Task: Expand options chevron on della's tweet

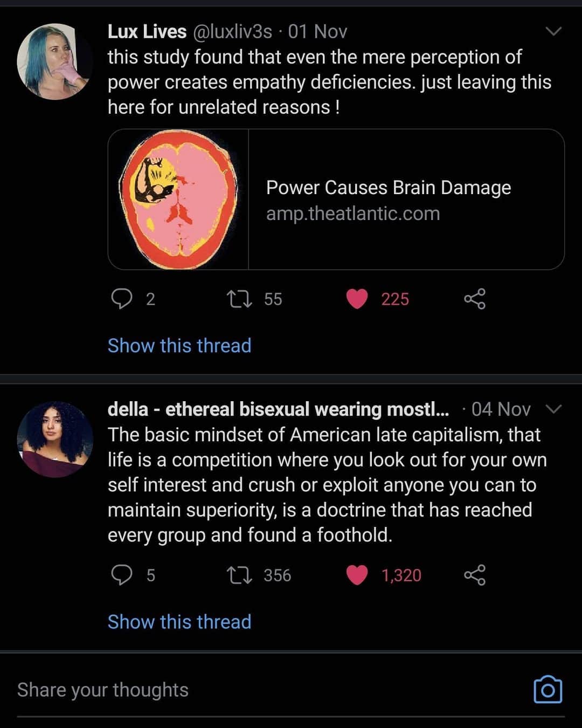Action: click(x=554, y=409)
